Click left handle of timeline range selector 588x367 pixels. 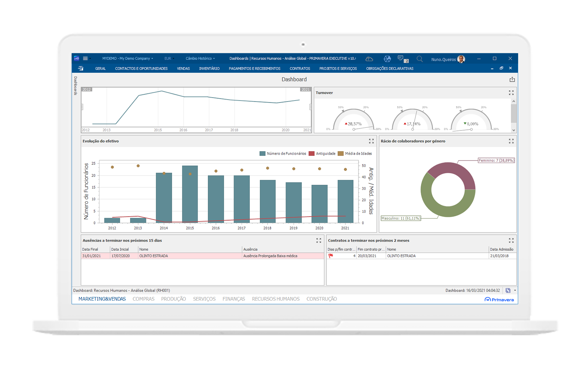82,107
